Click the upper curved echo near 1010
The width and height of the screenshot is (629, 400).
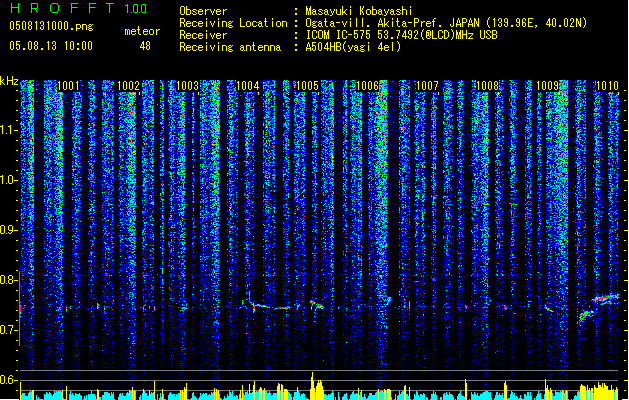pos(605,298)
